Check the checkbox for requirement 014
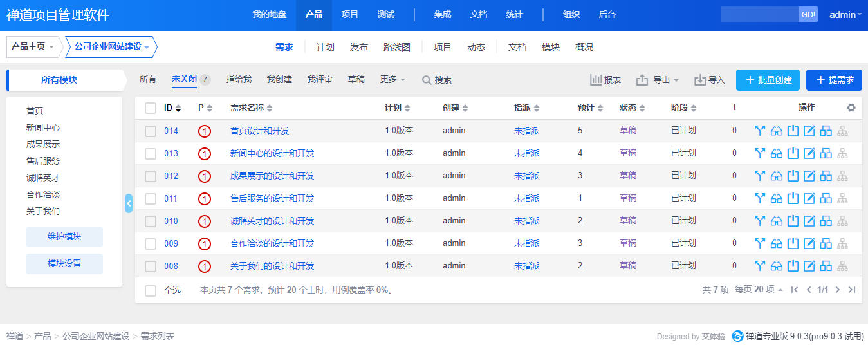Viewport: 868px width, 347px height. click(x=151, y=131)
